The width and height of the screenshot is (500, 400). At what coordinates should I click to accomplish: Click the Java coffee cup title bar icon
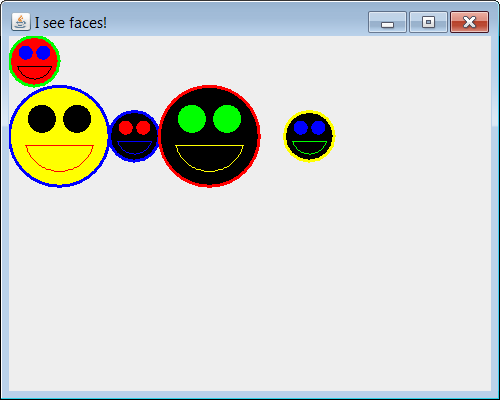pyautogui.click(x=21, y=22)
